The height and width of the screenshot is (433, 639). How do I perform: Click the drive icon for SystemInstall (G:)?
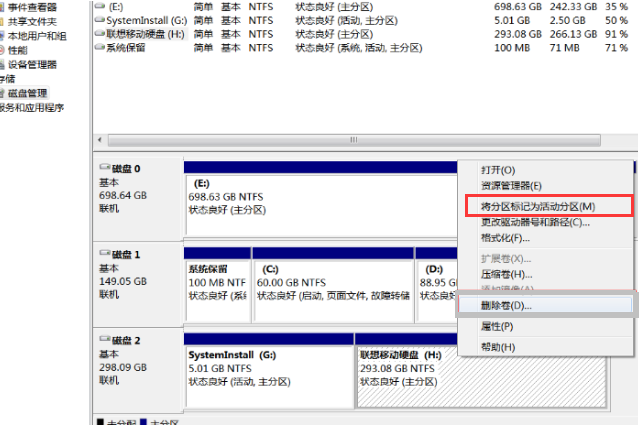pyautogui.click(x=99, y=20)
